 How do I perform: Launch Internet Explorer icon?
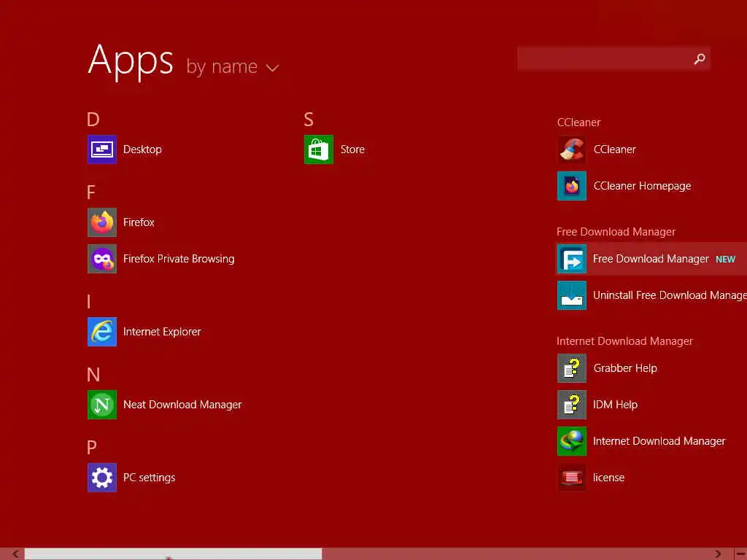tap(102, 332)
